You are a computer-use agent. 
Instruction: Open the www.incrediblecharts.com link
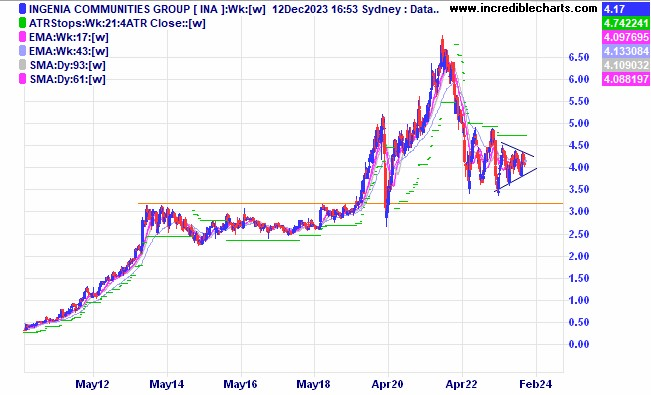tap(524, 8)
